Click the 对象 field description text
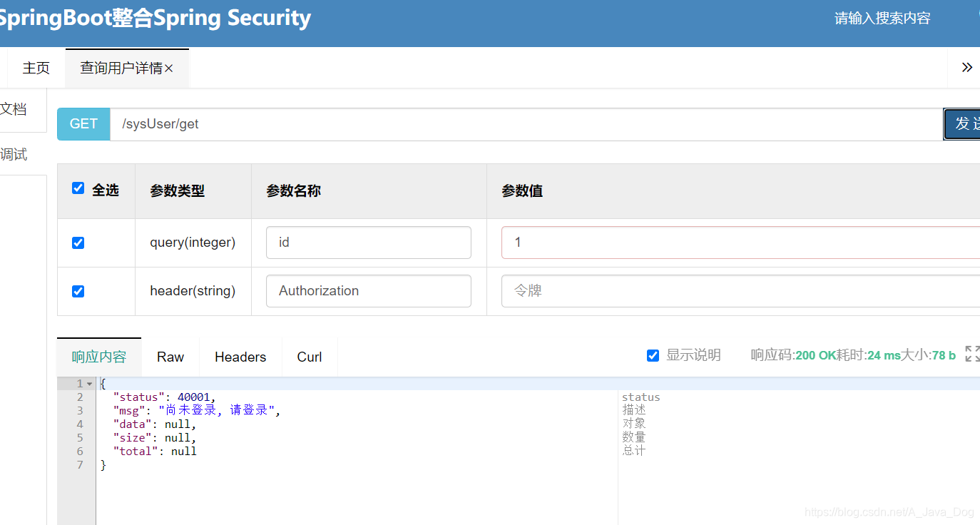Viewport: 980px width, 525px height. pyautogui.click(x=634, y=424)
